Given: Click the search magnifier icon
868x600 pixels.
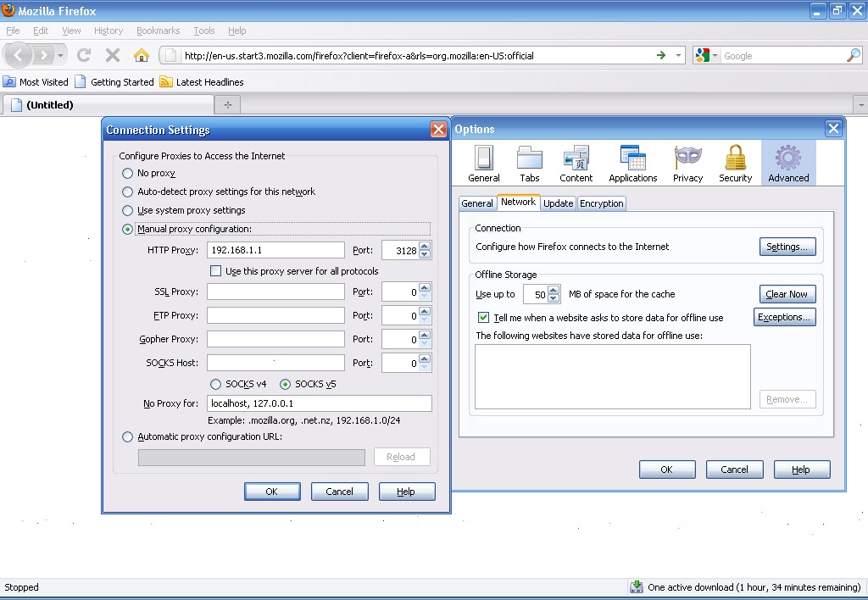Looking at the screenshot, I should pos(854,55).
